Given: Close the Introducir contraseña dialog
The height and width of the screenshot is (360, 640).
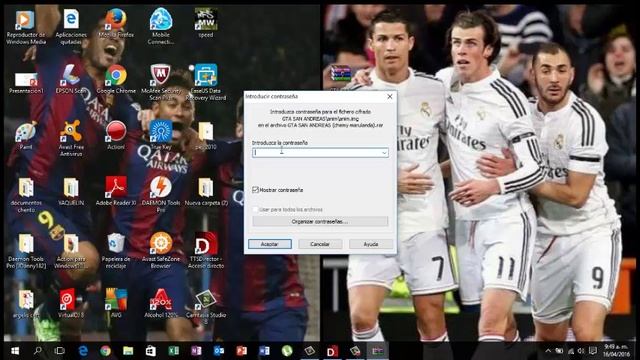Looking at the screenshot, I should coord(389,96).
